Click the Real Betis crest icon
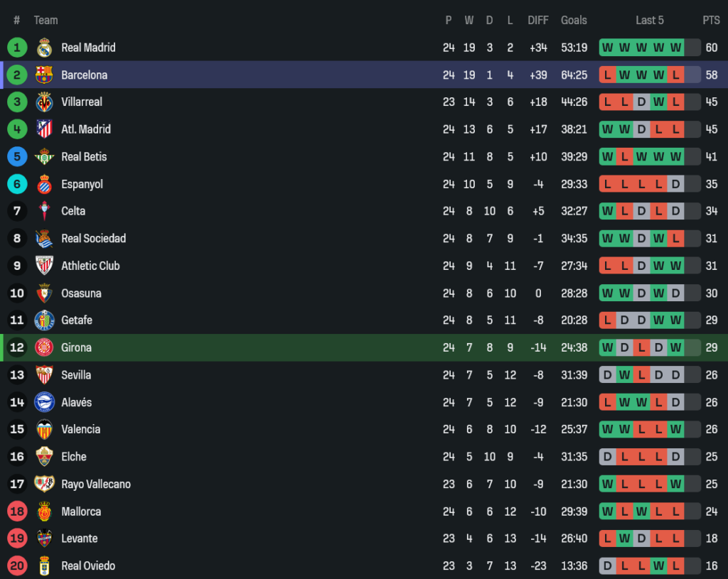728x579 pixels. tap(44, 157)
